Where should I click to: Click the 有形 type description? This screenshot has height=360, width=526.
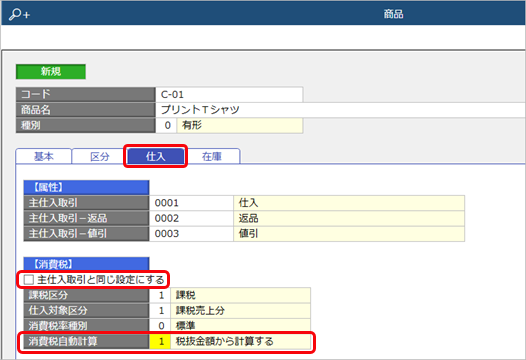pos(240,125)
